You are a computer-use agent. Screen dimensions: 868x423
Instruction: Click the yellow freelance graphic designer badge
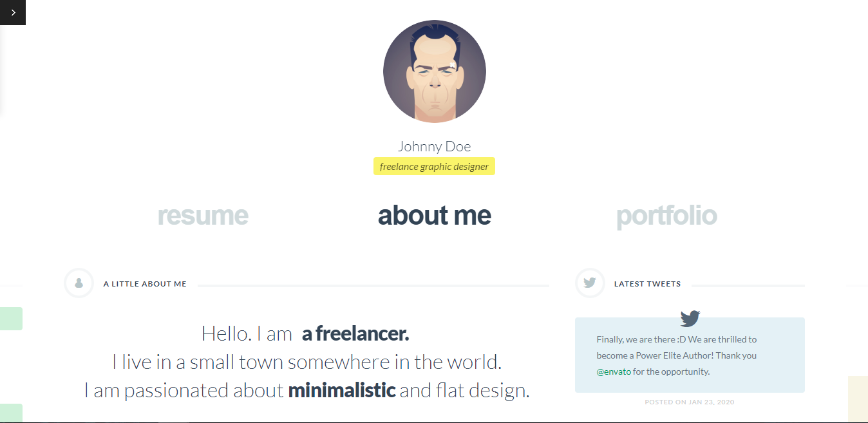pos(435,167)
